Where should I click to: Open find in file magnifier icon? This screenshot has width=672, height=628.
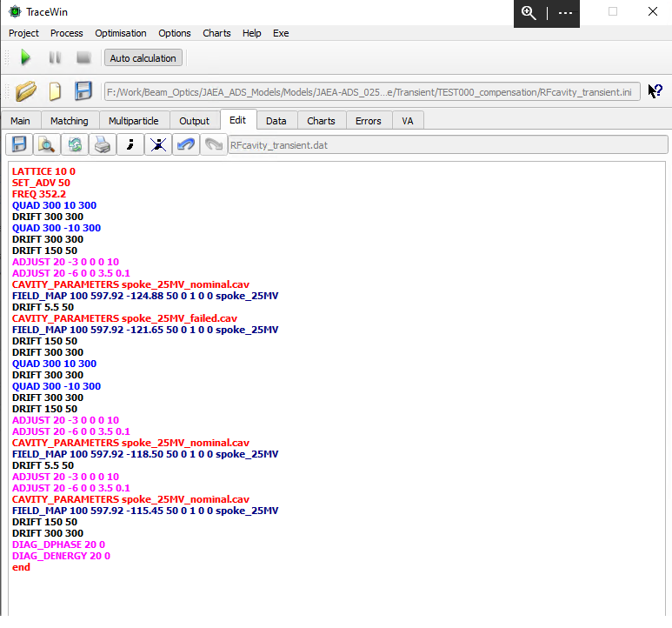pos(46,144)
